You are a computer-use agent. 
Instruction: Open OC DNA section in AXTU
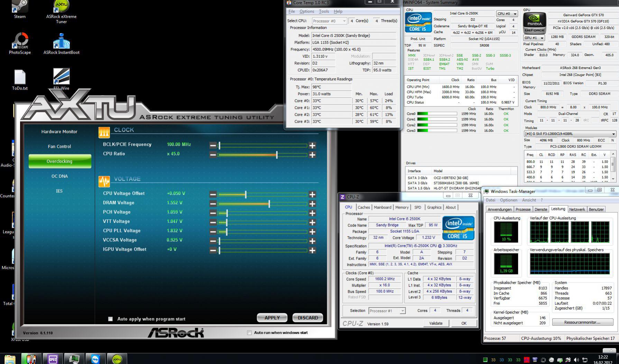coord(59,176)
